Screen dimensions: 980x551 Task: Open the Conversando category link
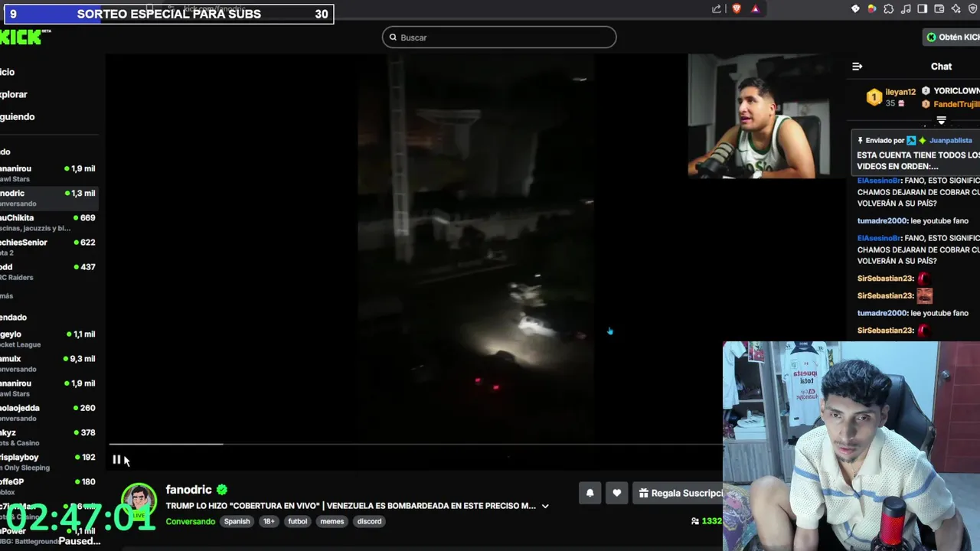pos(191,521)
